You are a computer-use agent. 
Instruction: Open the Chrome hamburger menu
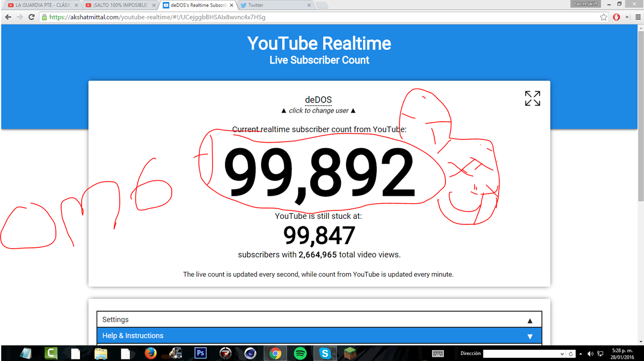[x=638, y=17]
